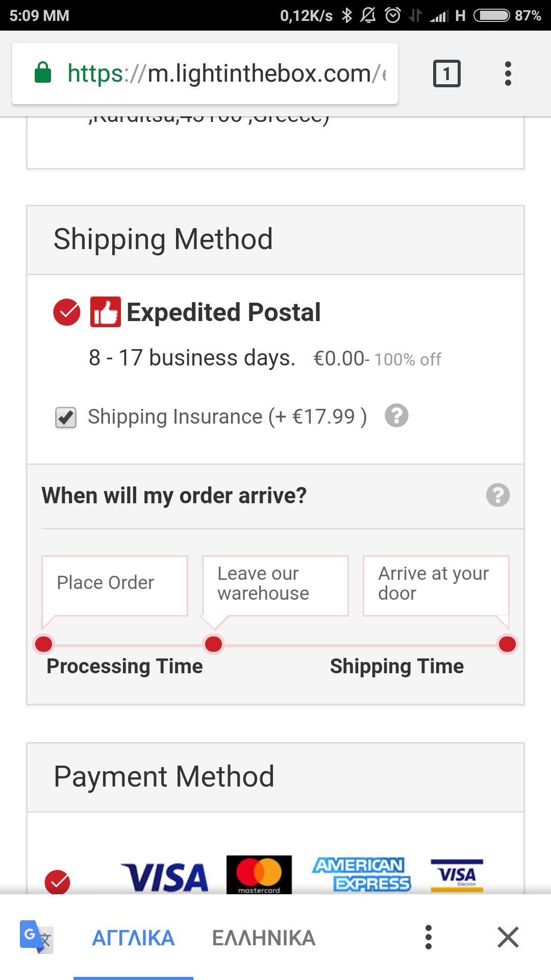
Task: Tap the Leave our warehouse step
Action: 275,585
